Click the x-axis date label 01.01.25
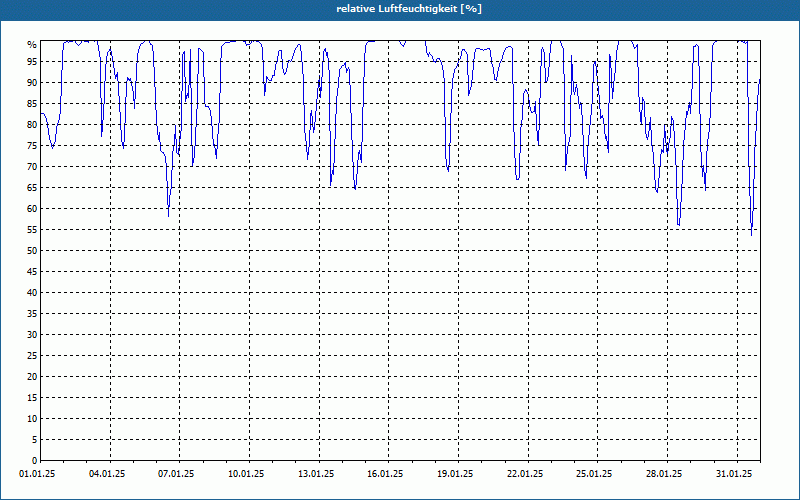The width and height of the screenshot is (800, 500). click(x=37, y=474)
